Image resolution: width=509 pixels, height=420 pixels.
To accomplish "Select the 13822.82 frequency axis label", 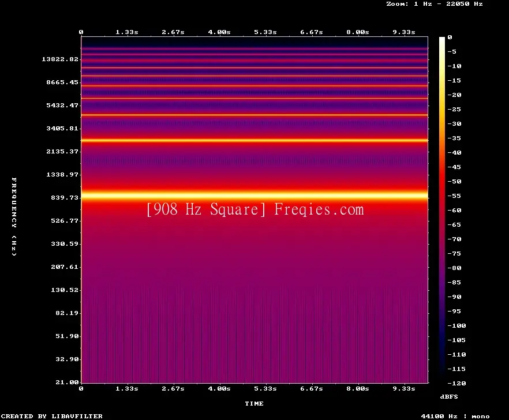I will pyautogui.click(x=60, y=59).
